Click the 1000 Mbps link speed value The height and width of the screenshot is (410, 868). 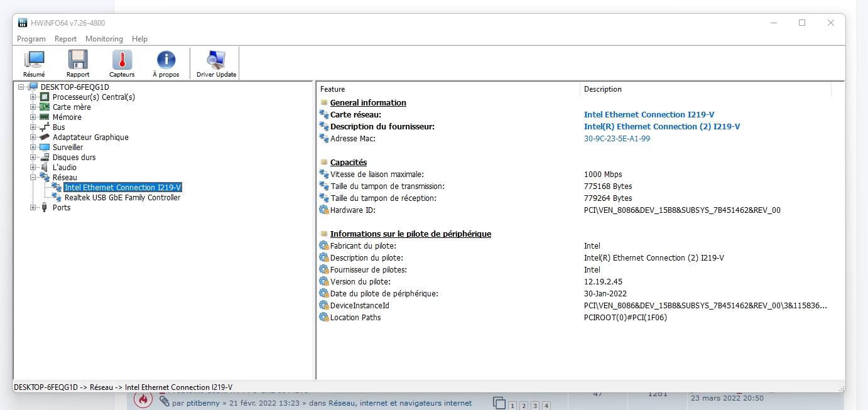click(603, 175)
